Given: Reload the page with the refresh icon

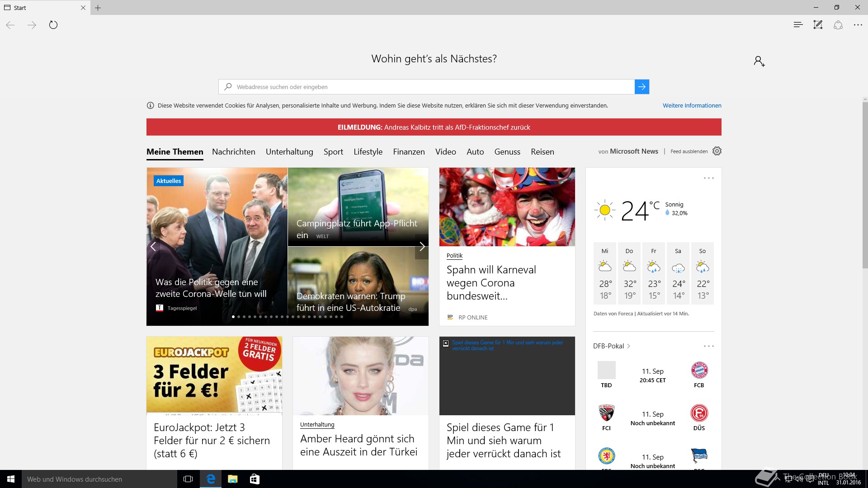Looking at the screenshot, I should (x=53, y=25).
